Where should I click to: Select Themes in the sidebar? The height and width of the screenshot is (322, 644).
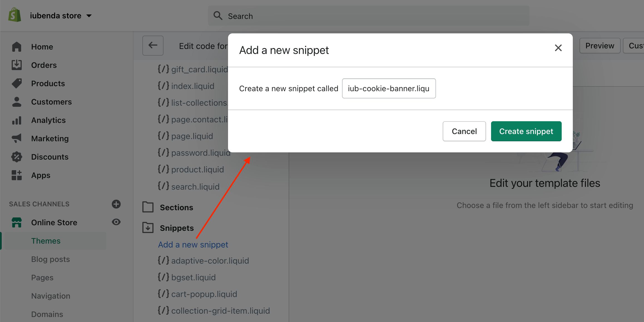(46, 241)
